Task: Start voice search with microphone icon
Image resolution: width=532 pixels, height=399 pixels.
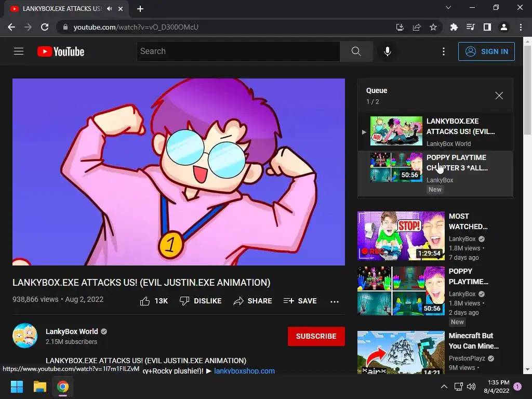Action: click(387, 51)
